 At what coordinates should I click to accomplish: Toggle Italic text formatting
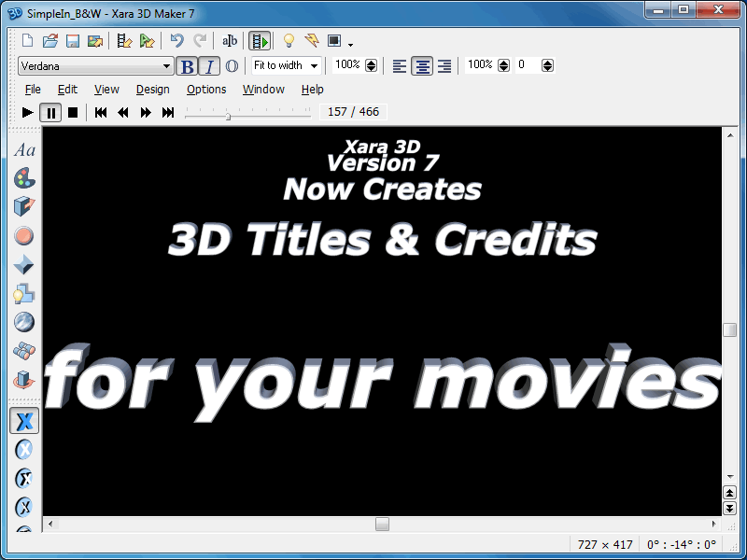point(209,66)
